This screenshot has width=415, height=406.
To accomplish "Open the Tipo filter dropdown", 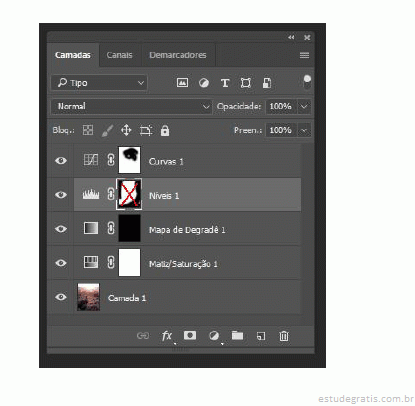I will (x=99, y=83).
